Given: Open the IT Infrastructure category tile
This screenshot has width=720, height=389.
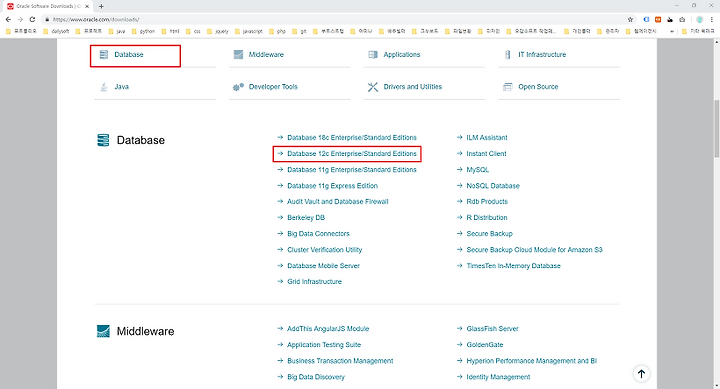Looking at the screenshot, I should [x=558, y=55].
